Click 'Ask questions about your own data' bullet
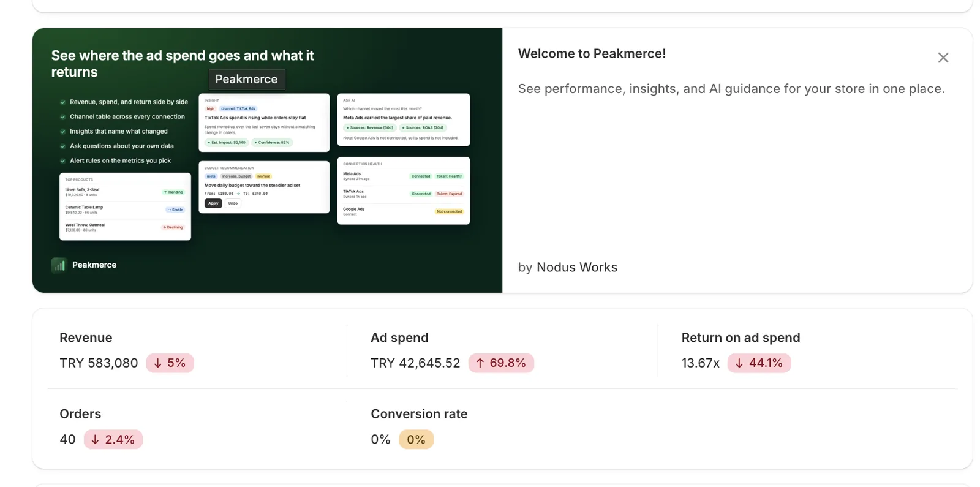This screenshot has height=487, width=980. point(122,146)
